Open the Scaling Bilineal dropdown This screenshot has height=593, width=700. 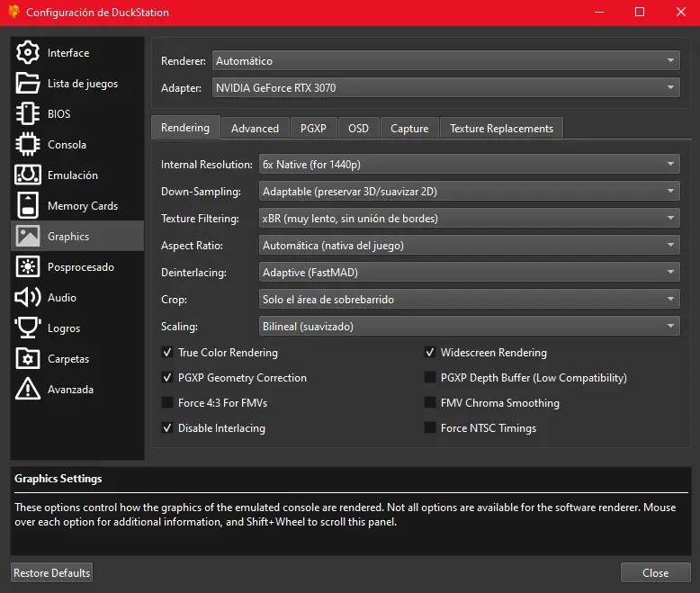(469, 327)
